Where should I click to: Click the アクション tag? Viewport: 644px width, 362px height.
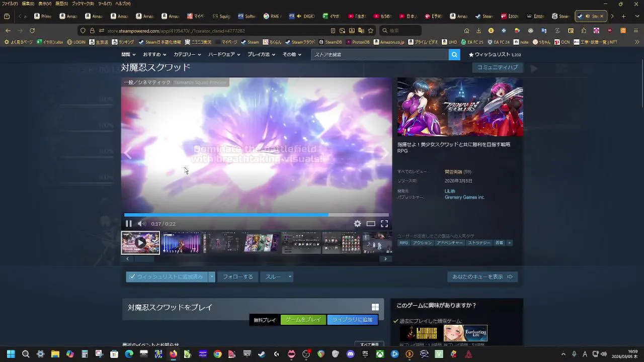coord(422,243)
